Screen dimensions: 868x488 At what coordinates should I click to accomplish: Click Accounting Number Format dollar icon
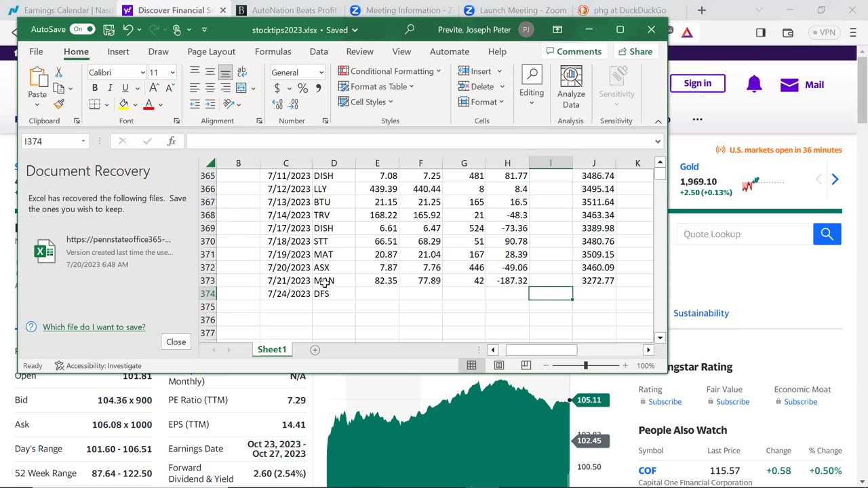pyautogui.click(x=277, y=88)
